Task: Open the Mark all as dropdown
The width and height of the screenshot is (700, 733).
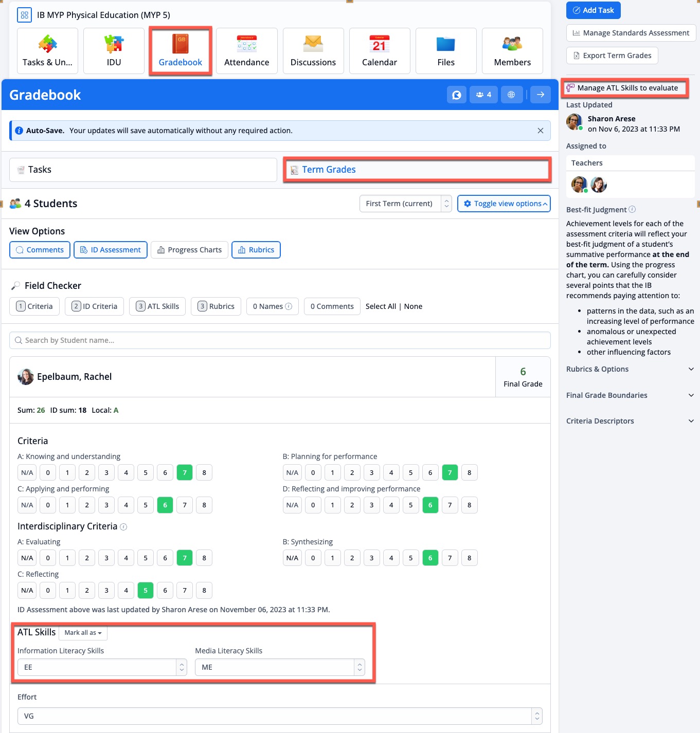Action: click(83, 633)
